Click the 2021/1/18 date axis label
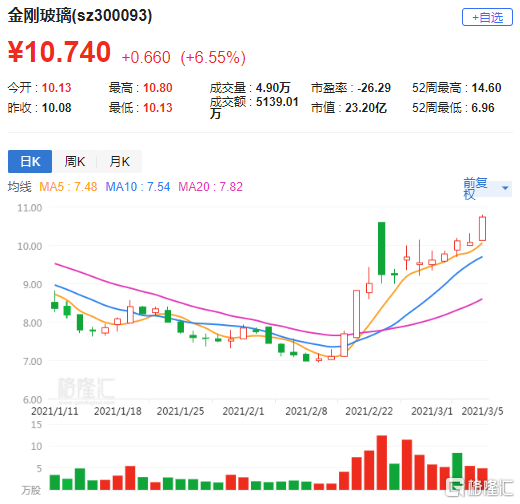This screenshot has height=504, width=520. (x=118, y=411)
